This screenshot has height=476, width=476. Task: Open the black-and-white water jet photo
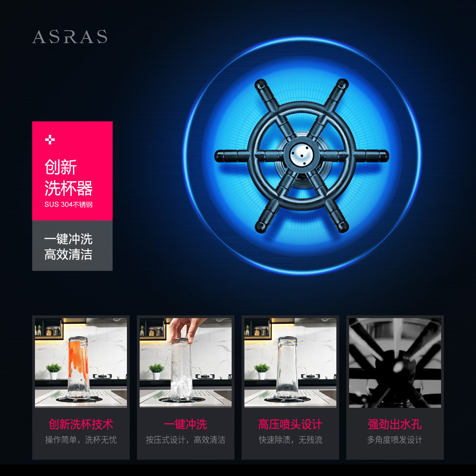coord(395,363)
